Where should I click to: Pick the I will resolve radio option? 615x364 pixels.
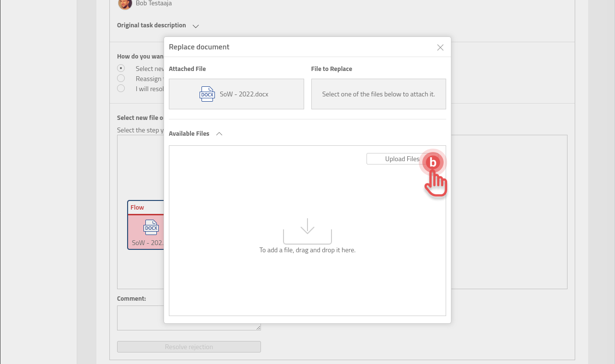point(121,88)
